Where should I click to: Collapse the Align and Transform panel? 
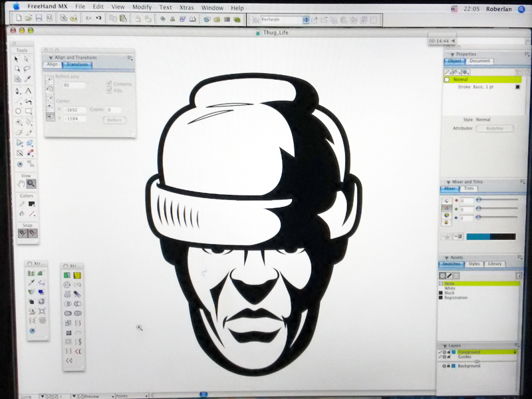pos(51,57)
